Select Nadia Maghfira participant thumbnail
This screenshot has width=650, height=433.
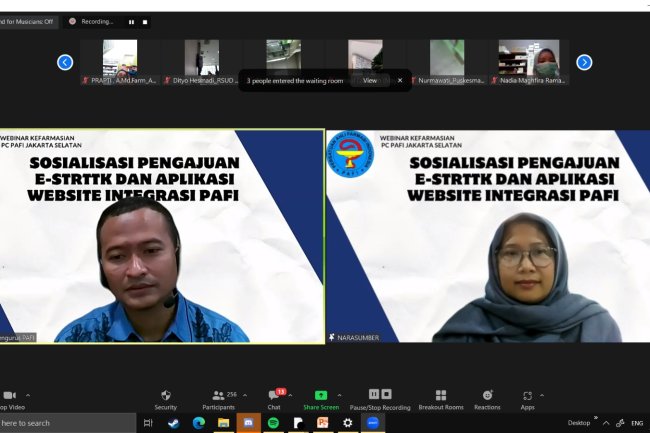[529, 62]
